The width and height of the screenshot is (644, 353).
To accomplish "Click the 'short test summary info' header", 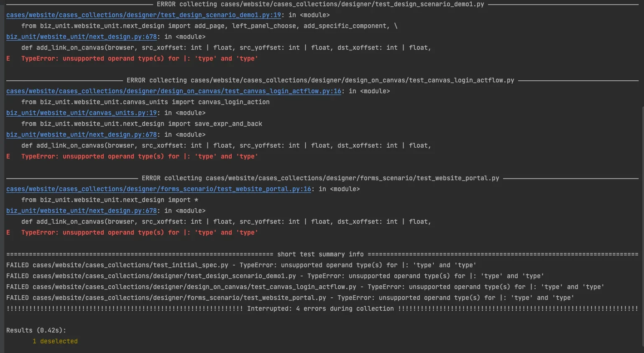I will coord(320,254).
